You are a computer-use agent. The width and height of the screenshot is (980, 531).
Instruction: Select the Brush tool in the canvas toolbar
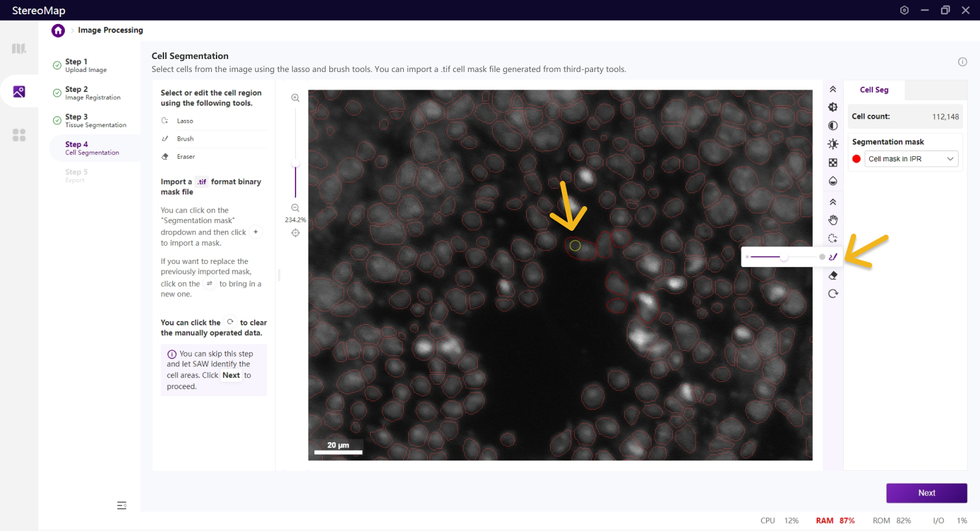click(833, 257)
